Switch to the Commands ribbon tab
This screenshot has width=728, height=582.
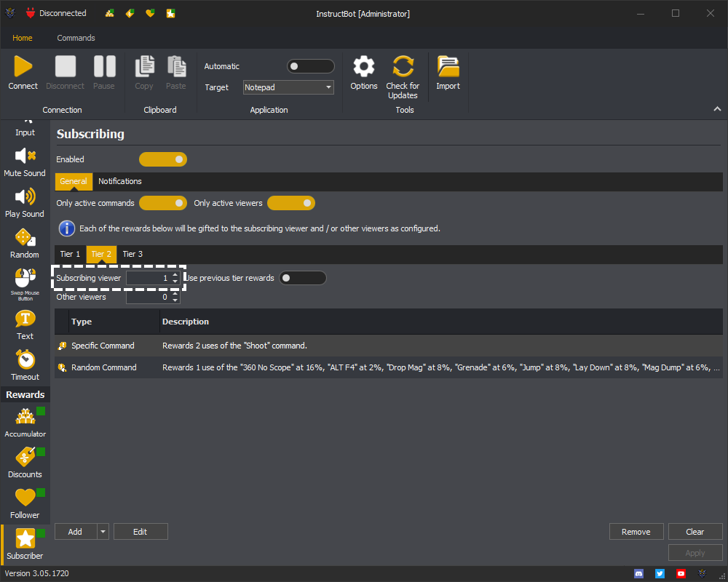coord(76,38)
